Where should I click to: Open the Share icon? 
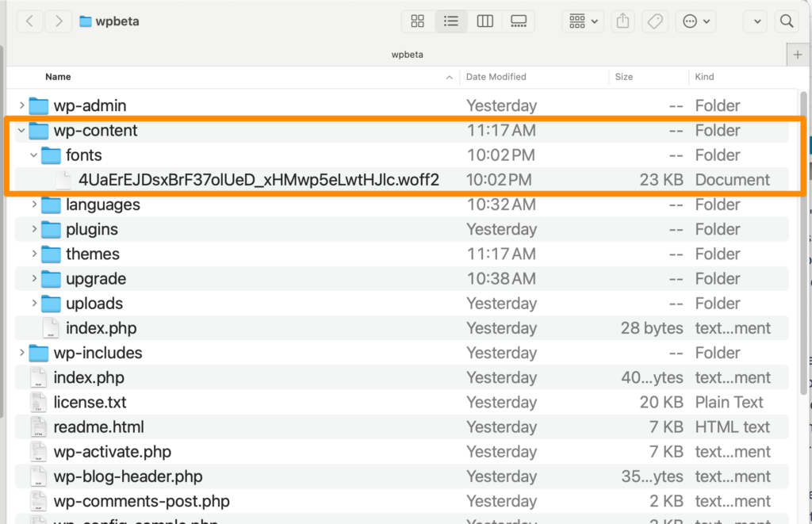coord(622,21)
